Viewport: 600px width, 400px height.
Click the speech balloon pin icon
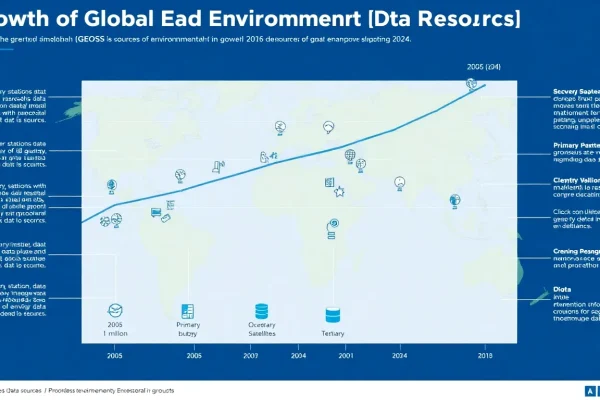click(328, 127)
